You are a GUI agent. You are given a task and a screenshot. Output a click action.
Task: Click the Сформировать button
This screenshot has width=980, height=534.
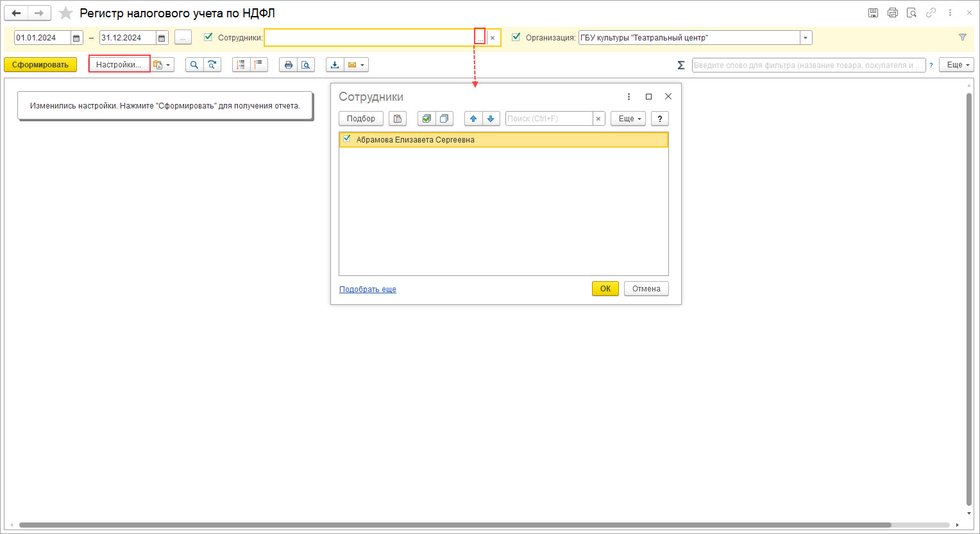40,65
